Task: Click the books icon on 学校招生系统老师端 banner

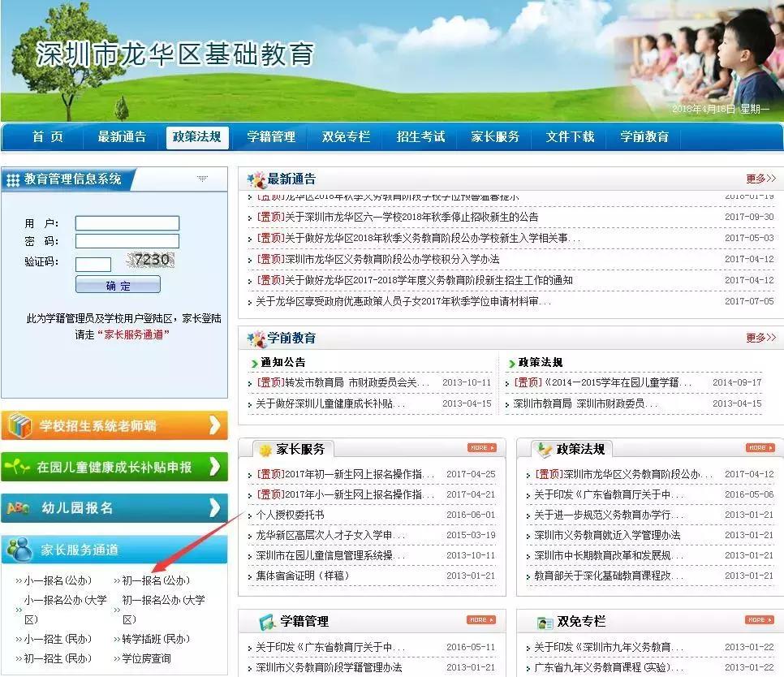Action: point(18,424)
